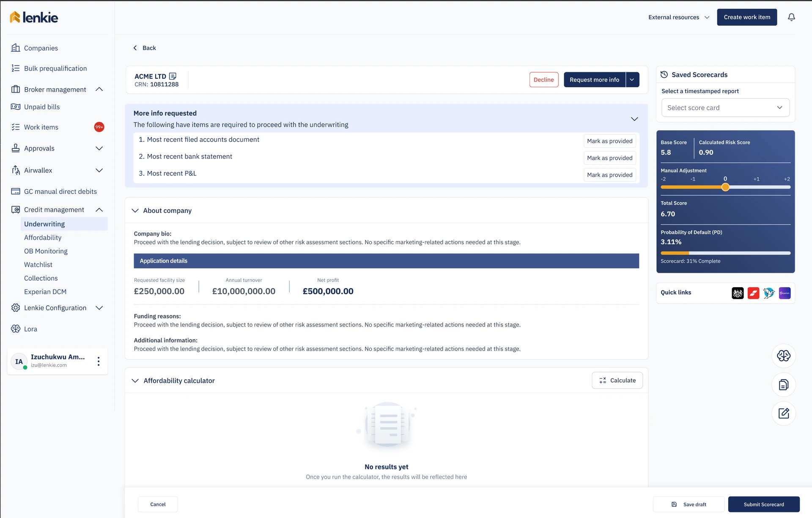The height and width of the screenshot is (518, 812).
Task: Click the 99+ work items badge
Action: (x=99, y=127)
